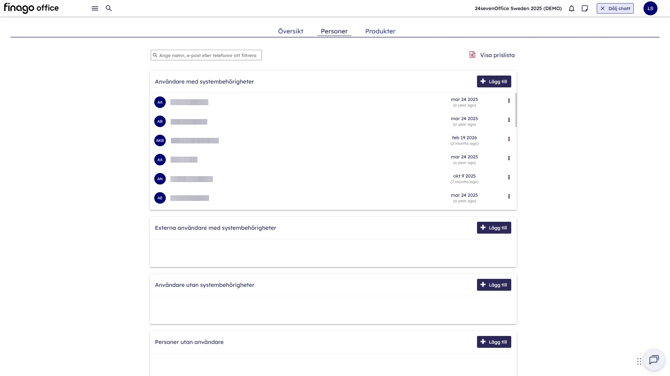The image size is (670, 376).
Task: Open the LS user profile avatar
Action: coord(650,8)
